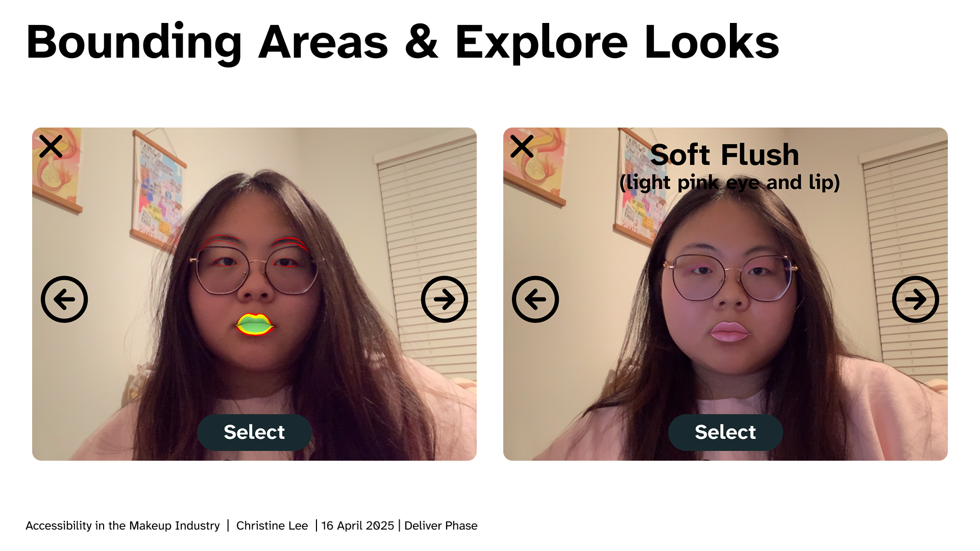Tap left arrow on Soft Flush preview
The image size is (980, 551).
(535, 299)
